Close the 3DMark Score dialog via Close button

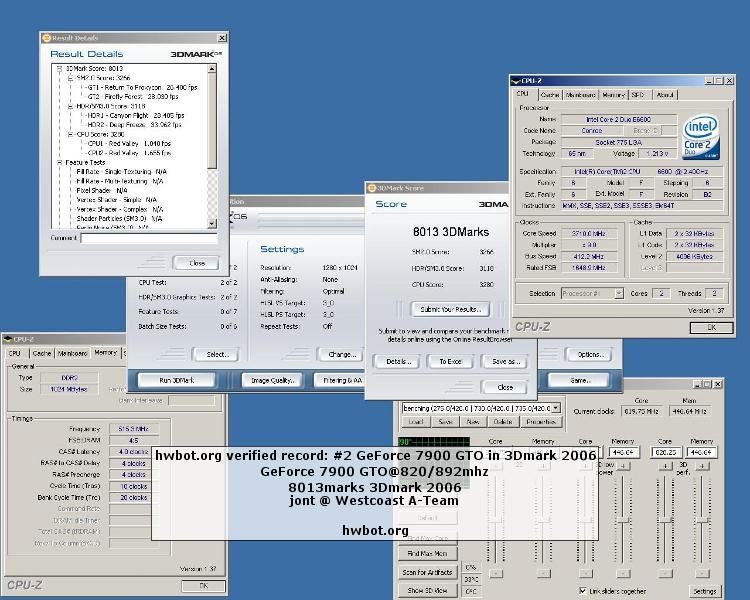[x=505, y=387]
